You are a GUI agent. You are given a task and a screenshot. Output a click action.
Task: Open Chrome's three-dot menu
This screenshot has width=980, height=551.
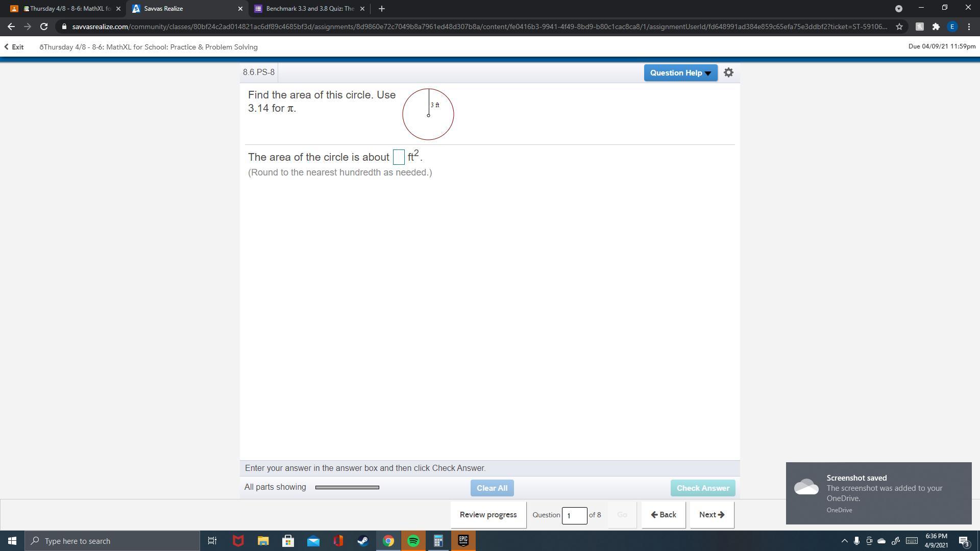coord(969,27)
